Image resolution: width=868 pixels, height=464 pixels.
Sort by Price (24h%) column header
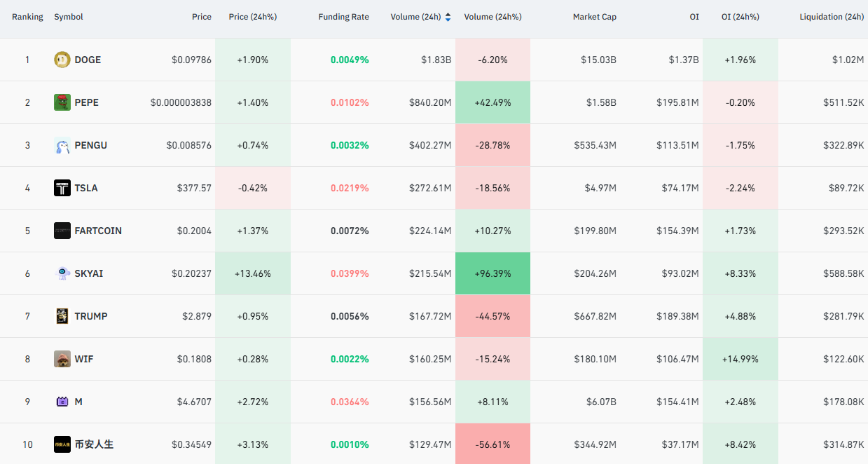pyautogui.click(x=253, y=17)
